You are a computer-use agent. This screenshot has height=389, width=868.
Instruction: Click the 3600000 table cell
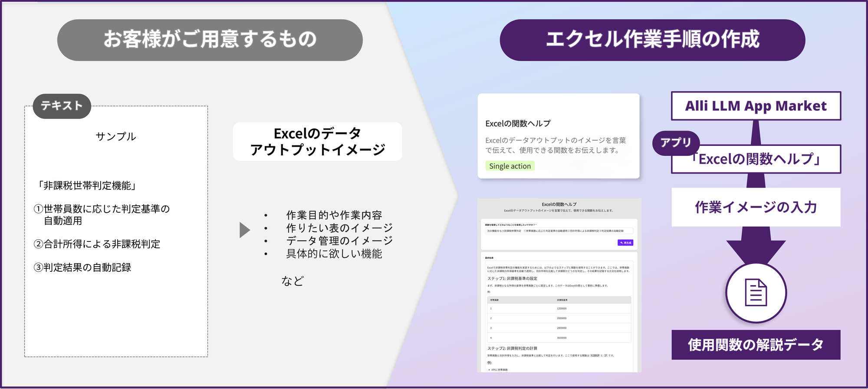tap(562, 338)
